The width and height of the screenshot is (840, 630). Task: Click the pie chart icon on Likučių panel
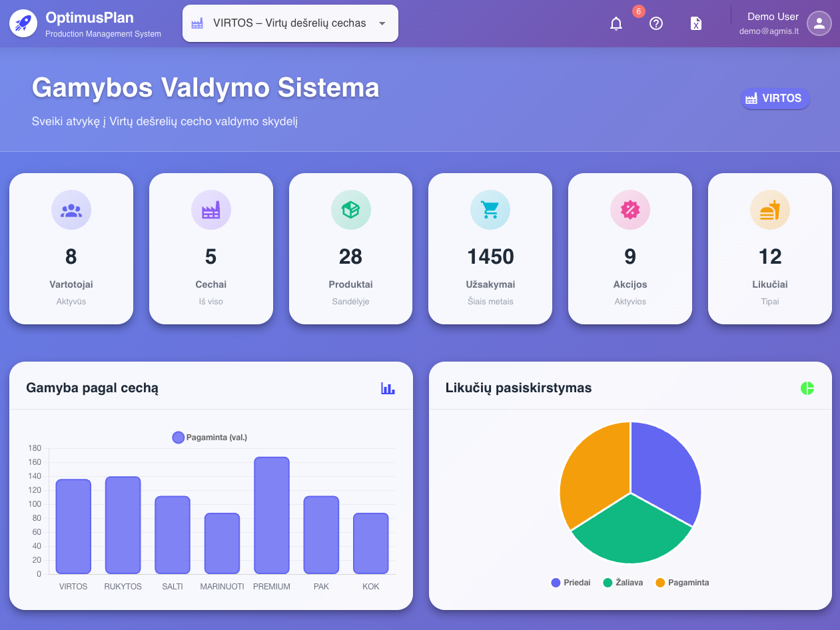pos(807,388)
